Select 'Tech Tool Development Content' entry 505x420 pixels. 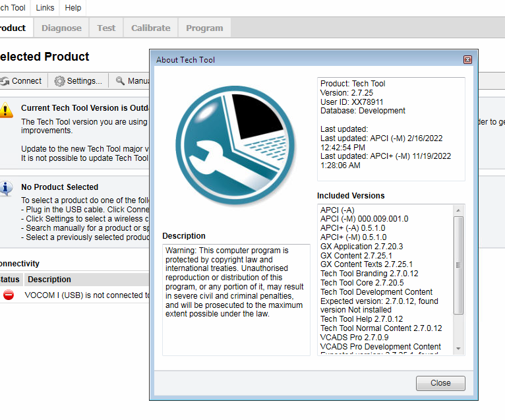click(x=376, y=292)
